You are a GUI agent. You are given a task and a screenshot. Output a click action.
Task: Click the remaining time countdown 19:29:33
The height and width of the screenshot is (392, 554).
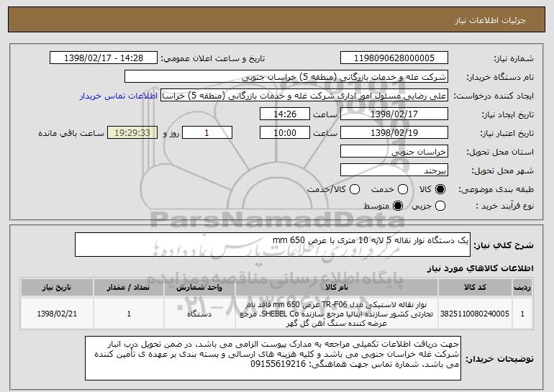click(x=132, y=133)
